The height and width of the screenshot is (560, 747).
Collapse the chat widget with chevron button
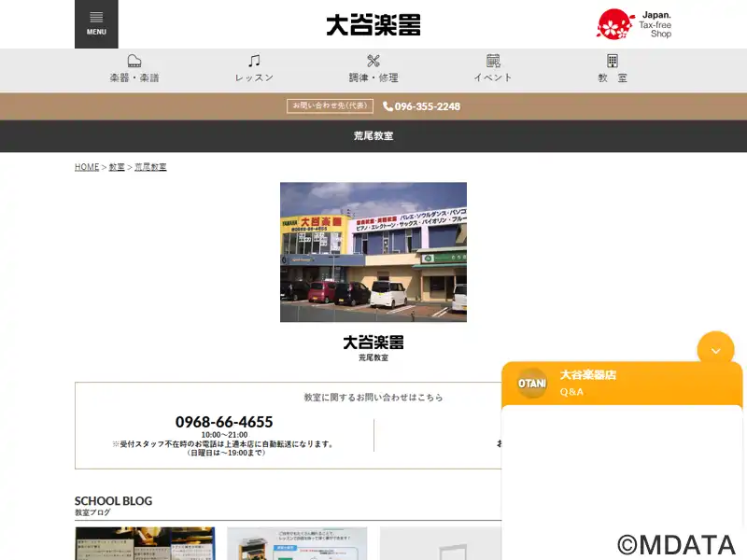point(715,350)
